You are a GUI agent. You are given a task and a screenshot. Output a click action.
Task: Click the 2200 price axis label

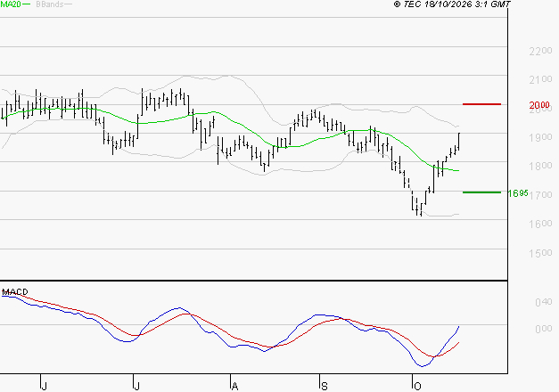pos(540,51)
